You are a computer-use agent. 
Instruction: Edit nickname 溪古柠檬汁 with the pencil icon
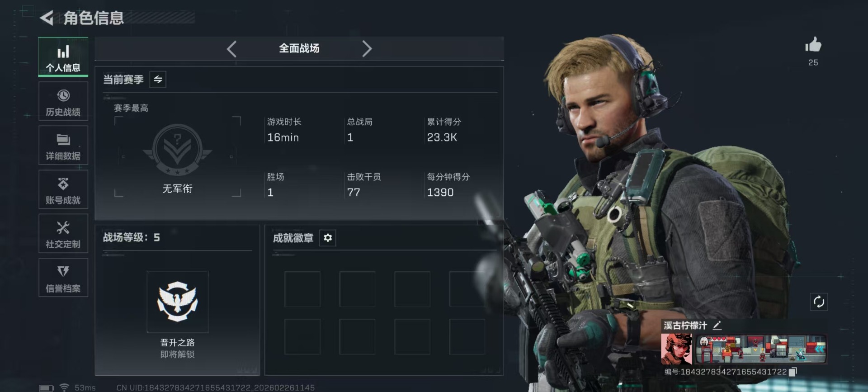point(717,325)
